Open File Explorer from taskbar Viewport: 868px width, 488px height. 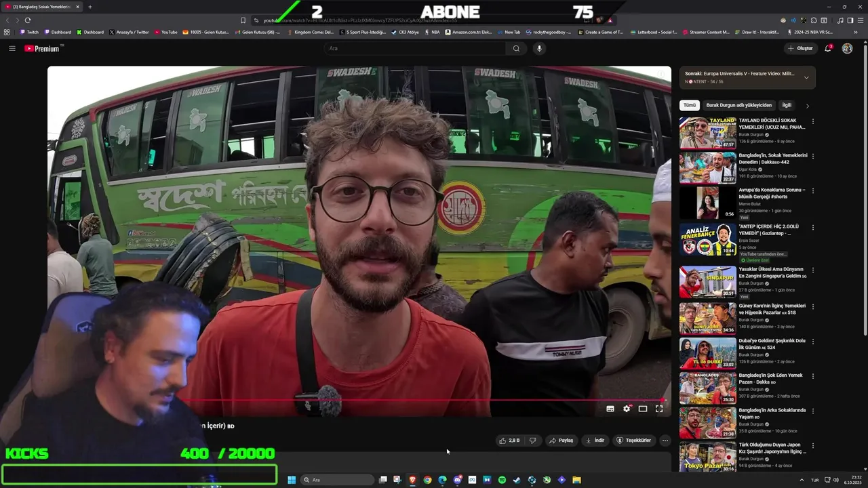[576, 480]
